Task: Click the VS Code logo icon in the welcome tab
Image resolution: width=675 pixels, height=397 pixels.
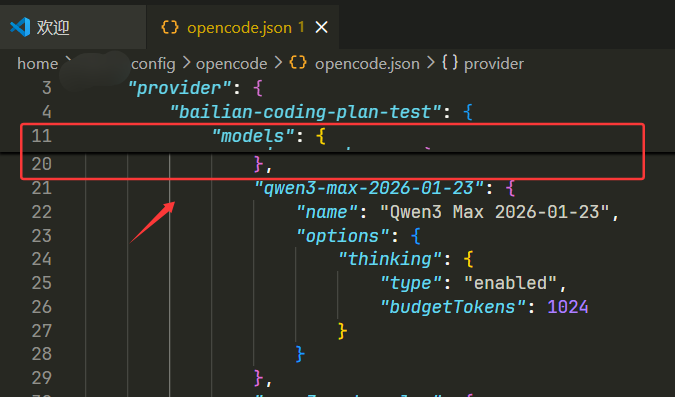Action: coord(20,27)
